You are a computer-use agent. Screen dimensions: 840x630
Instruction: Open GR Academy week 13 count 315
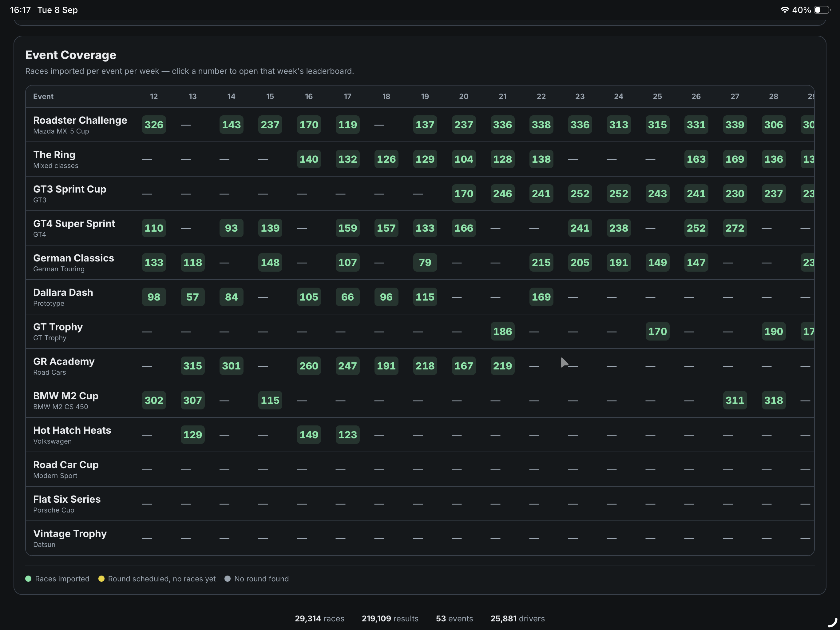pos(192,366)
